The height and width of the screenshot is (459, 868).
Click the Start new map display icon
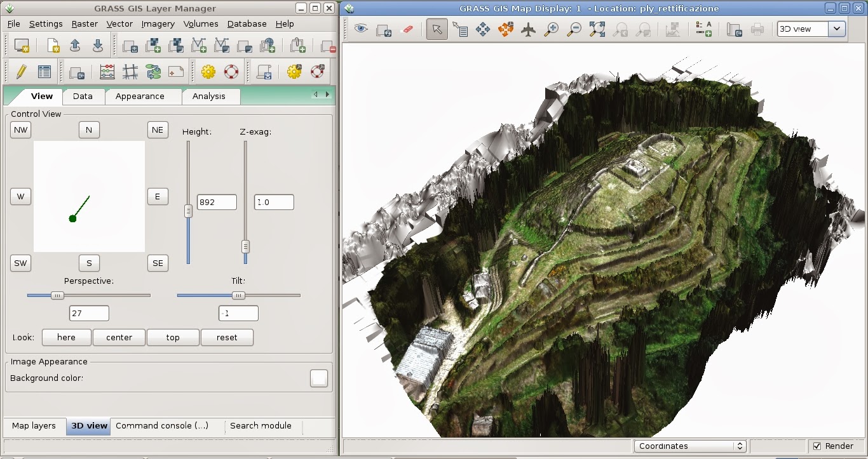point(22,46)
